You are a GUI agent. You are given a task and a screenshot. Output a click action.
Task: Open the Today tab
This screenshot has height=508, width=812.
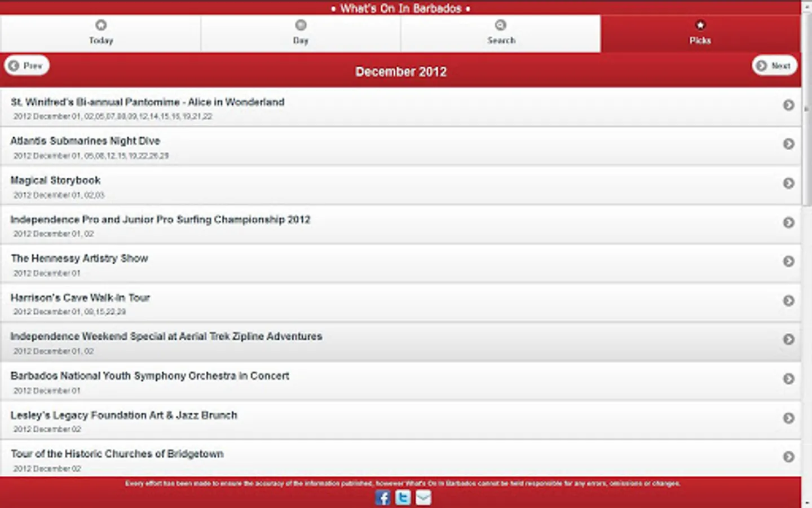pos(100,33)
